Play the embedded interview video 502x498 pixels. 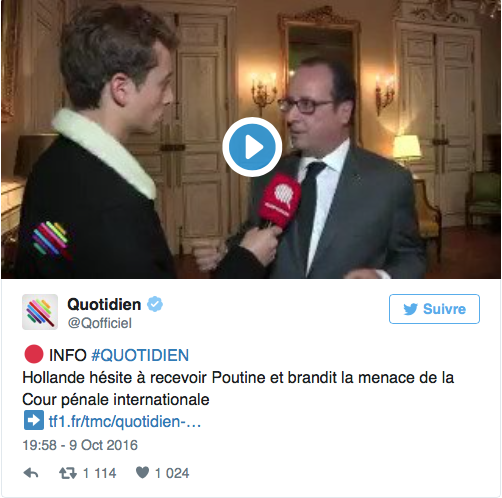[x=252, y=147]
